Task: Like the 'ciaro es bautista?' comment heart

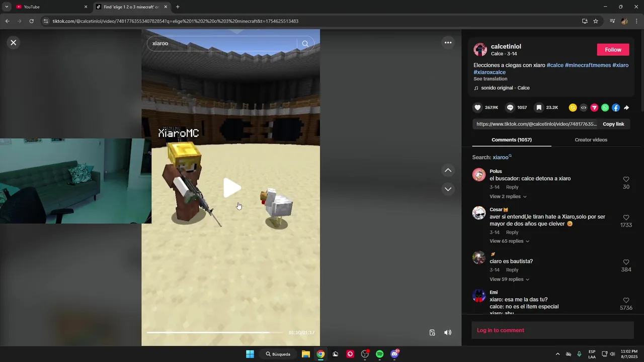Action: (x=626, y=262)
